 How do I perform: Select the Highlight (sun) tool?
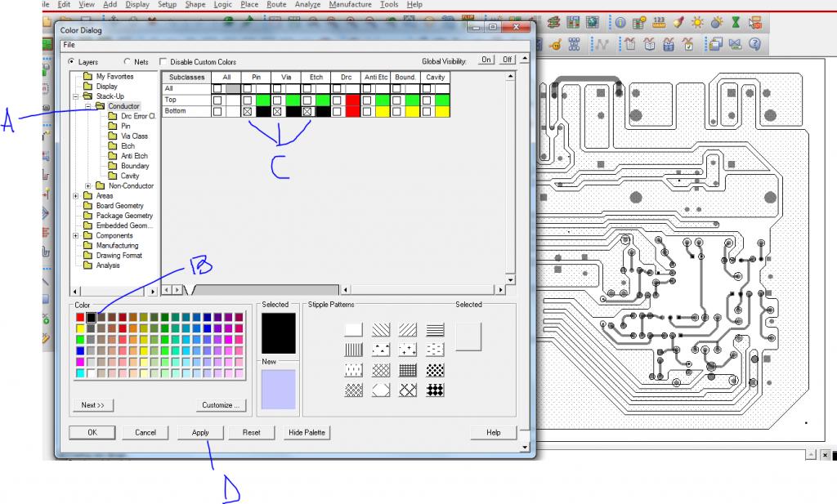click(697, 22)
